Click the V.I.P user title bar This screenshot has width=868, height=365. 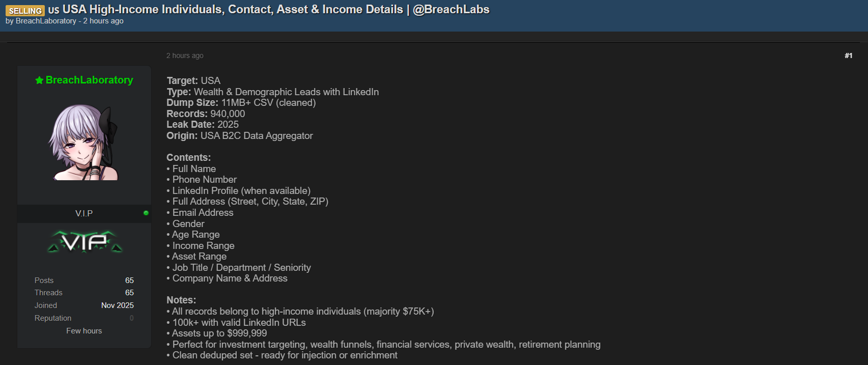84,213
